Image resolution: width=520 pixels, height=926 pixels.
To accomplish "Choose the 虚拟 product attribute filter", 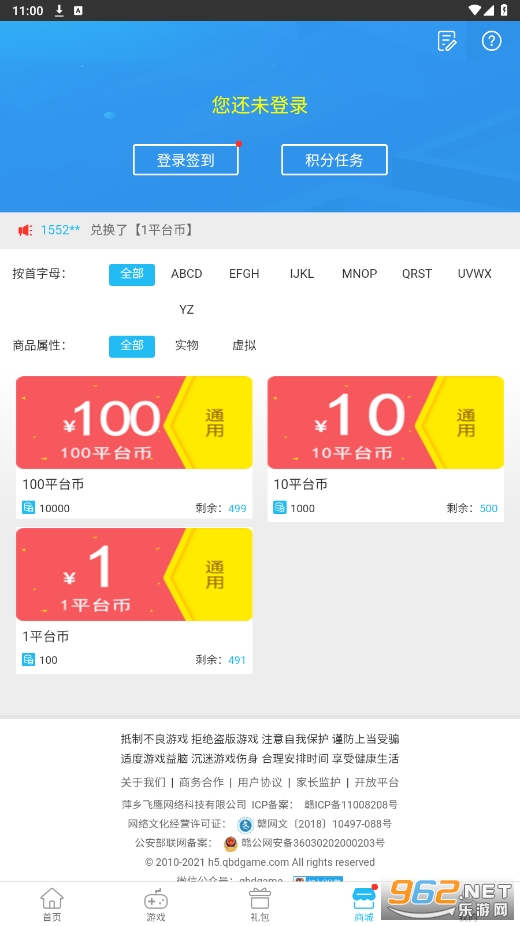I will [x=244, y=345].
